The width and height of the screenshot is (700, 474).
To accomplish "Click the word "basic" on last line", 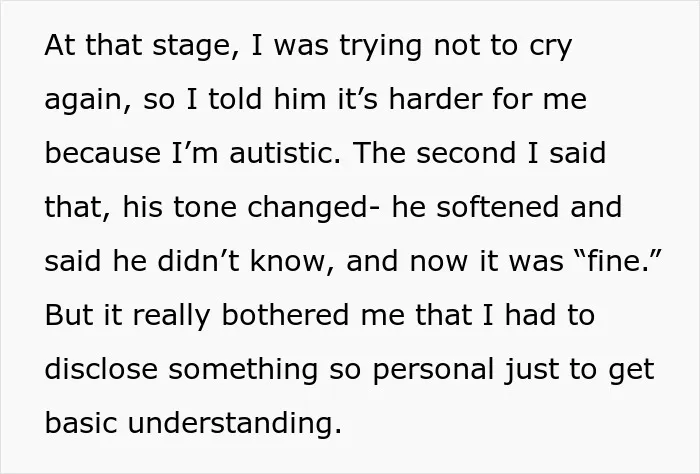I will 81,423.
